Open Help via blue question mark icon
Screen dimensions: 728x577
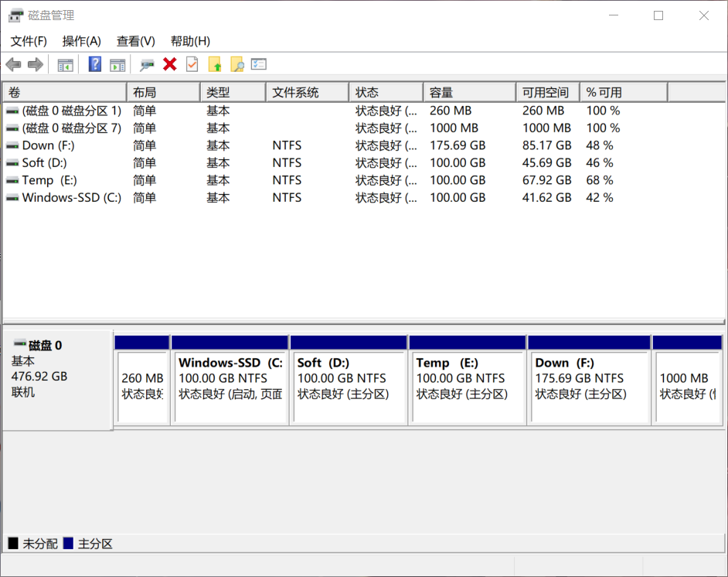click(x=95, y=64)
